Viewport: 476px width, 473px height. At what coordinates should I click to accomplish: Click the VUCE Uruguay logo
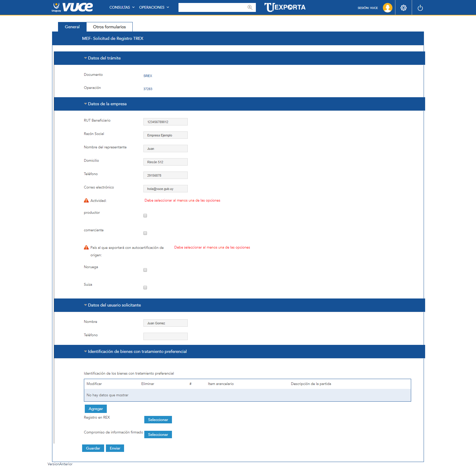tap(72, 7)
